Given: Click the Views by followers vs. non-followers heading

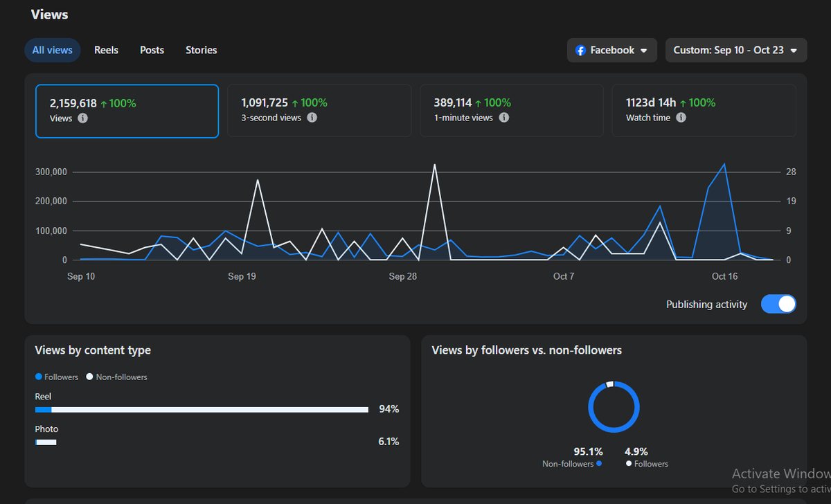Looking at the screenshot, I should (526, 350).
